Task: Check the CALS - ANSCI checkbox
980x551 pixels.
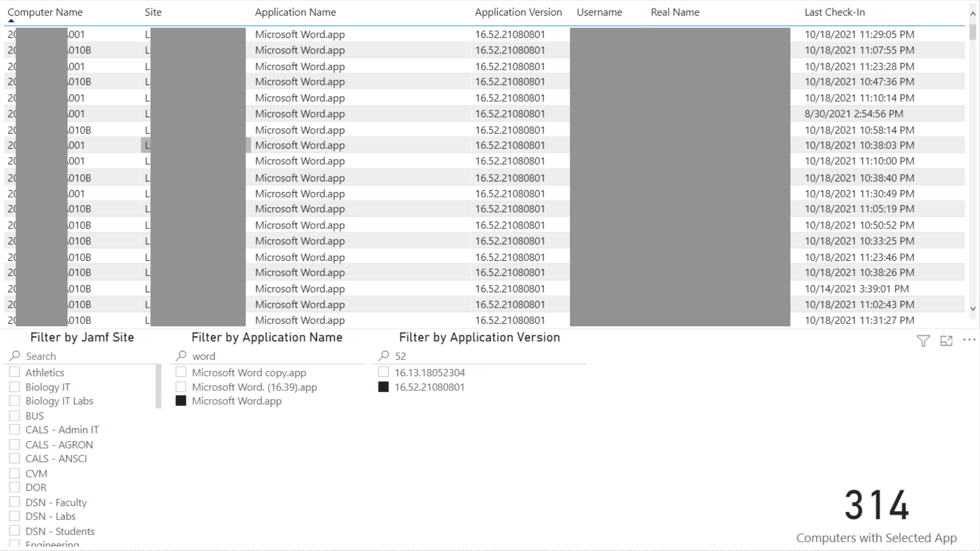Action: (15, 458)
